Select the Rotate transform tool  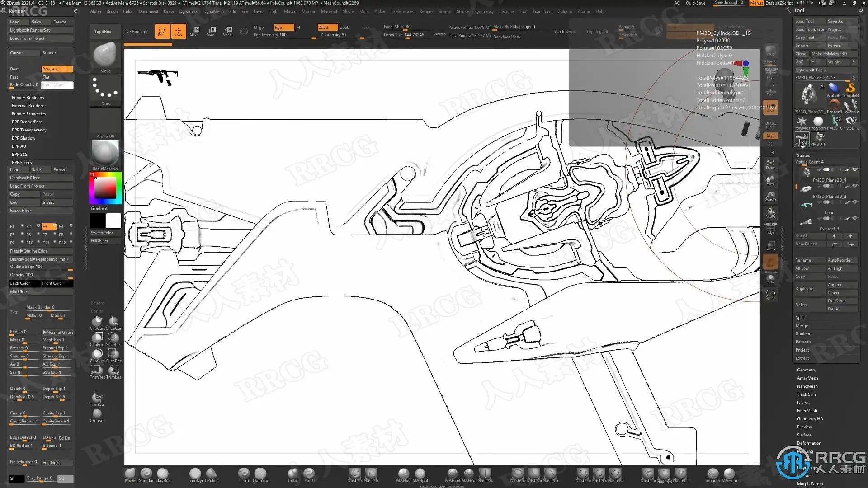click(x=227, y=31)
